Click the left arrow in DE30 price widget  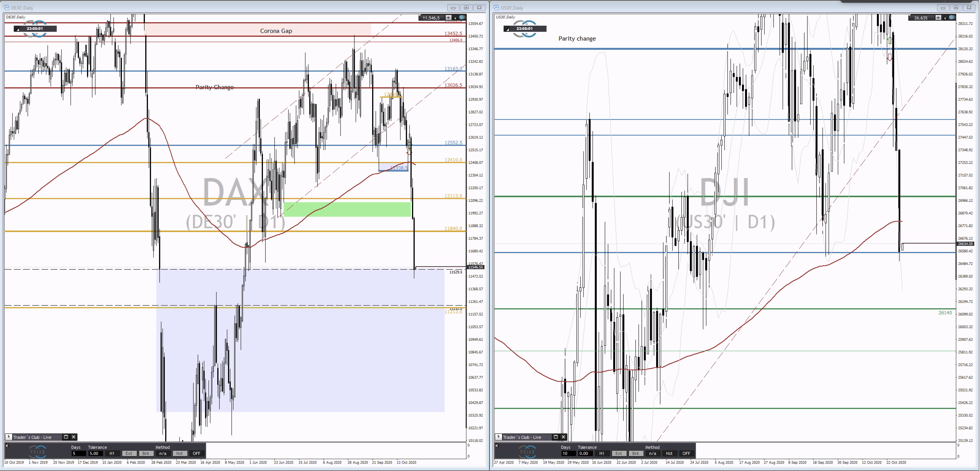click(x=455, y=17)
